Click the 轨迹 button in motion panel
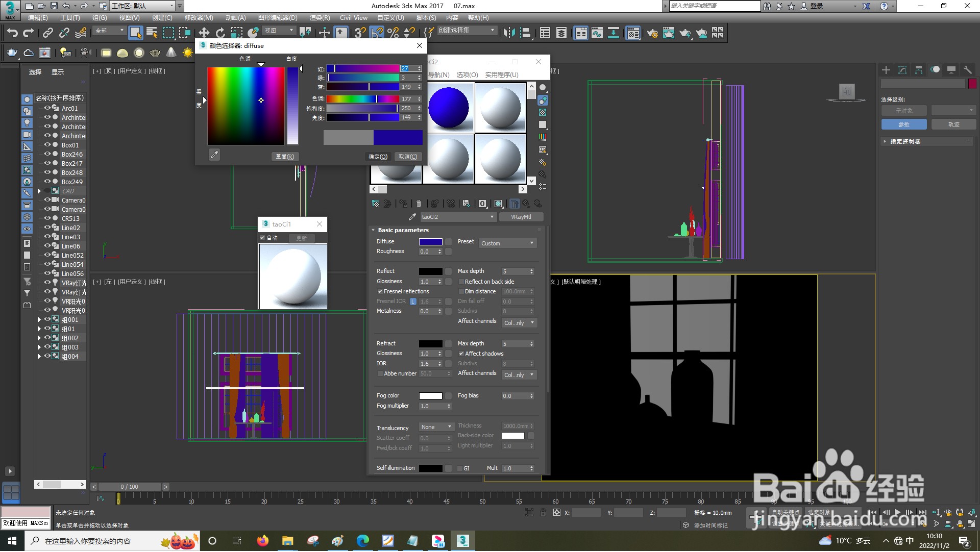This screenshot has height=552, width=980. 953,124
